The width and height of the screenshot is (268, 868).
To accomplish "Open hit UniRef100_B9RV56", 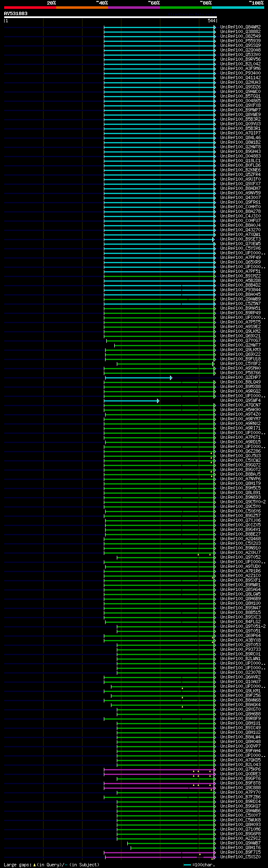I will [x=240, y=60].
